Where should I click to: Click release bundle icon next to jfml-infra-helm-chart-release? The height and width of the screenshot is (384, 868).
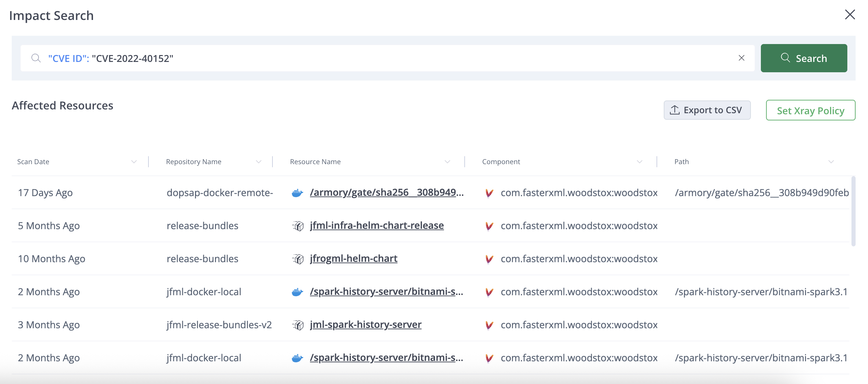click(298, 226)
